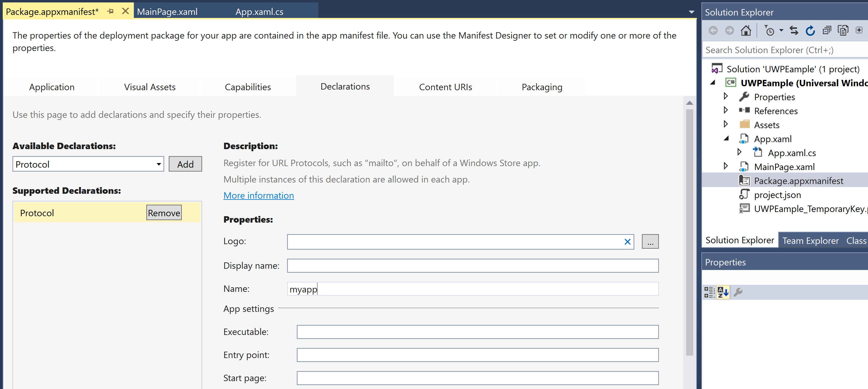
Task: Clear the Logo field with X icon
Action: [627, 242]
